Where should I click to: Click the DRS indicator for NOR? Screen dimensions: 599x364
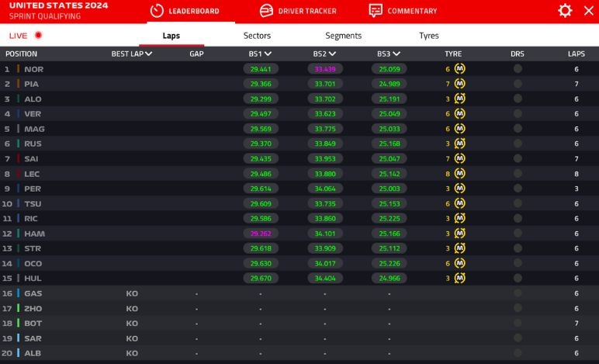tap(518, 69)
